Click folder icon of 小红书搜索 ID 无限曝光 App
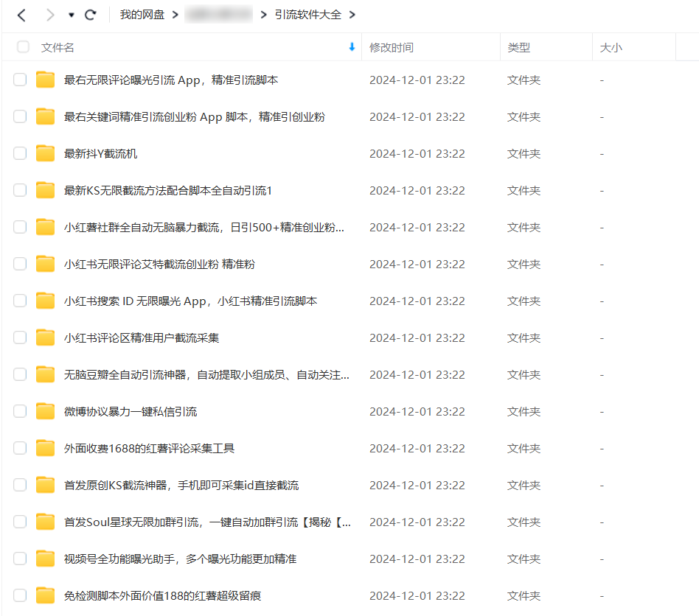The width and height of the screenshot is (699, 616). 45,301
